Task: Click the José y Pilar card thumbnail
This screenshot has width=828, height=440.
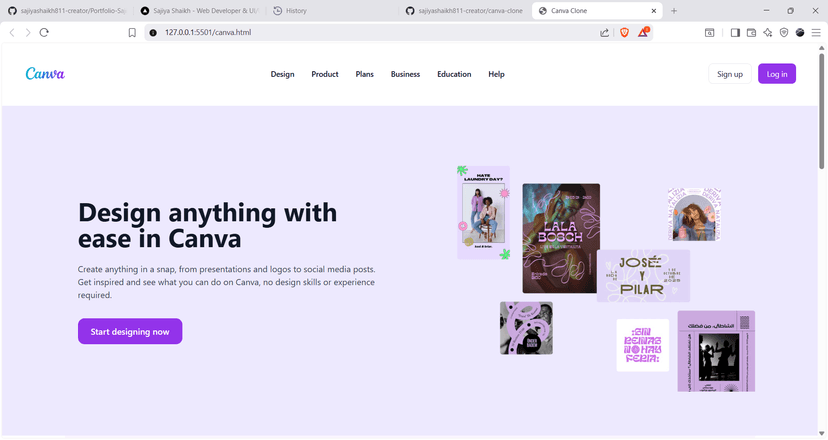Action: (x=643, y=276)
